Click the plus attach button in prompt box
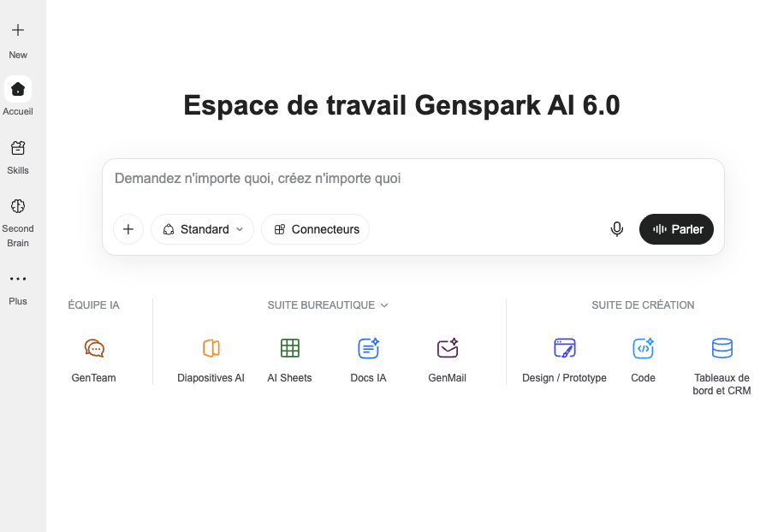Image resolution: width=778 pixels, height=532 pixels. 128,229
